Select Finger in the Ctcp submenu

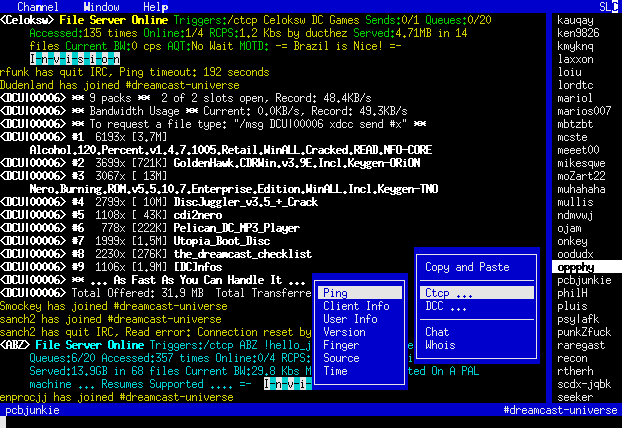click(341, 345)
